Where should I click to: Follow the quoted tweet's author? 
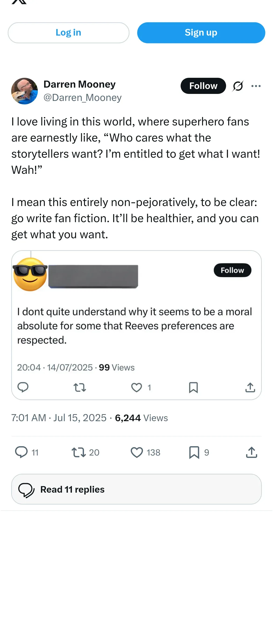tap(232, 270)
